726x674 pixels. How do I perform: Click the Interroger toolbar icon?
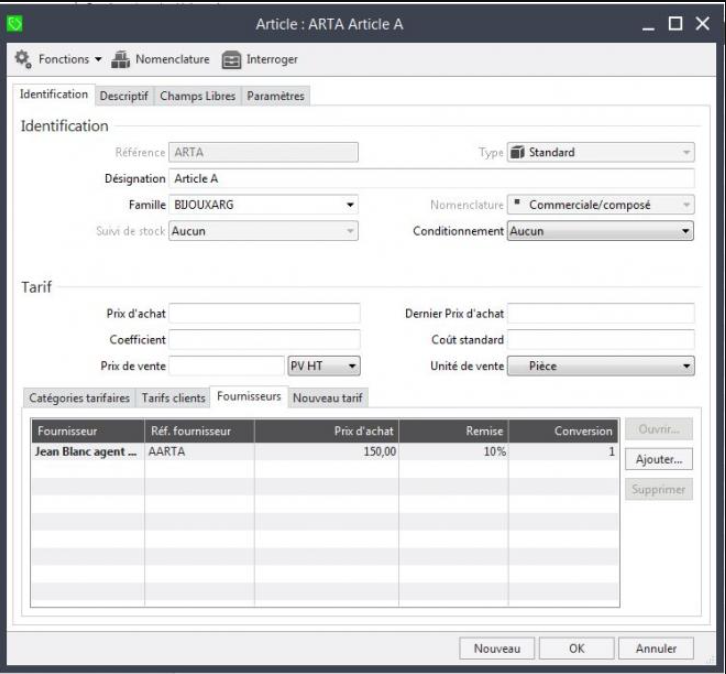coord(231,59)
